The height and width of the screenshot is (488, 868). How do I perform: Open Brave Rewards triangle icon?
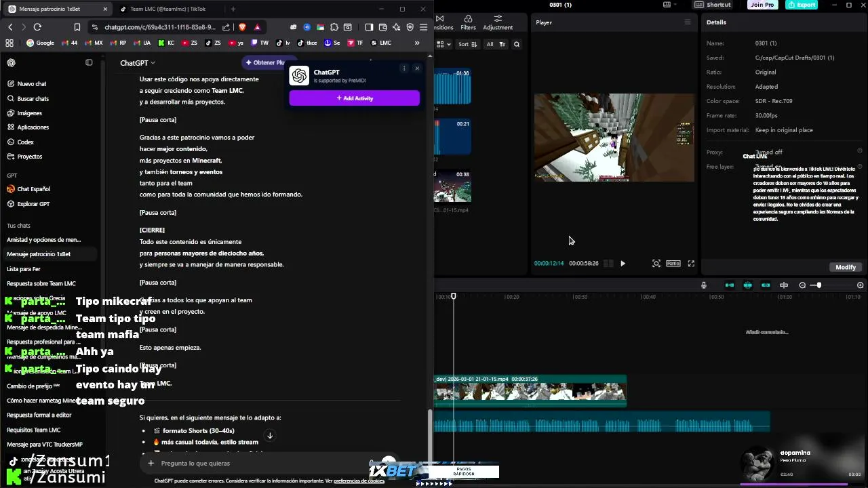tap(257, 27)
